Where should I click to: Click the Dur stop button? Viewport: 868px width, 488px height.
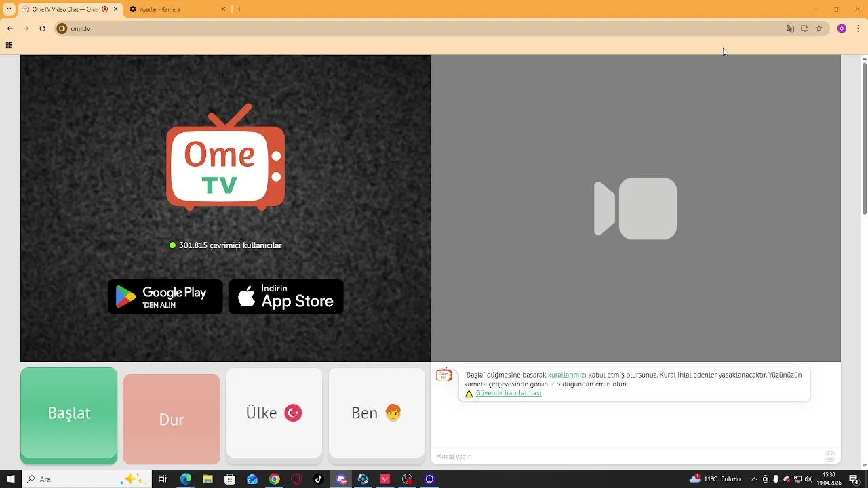(x=172, y=419)
